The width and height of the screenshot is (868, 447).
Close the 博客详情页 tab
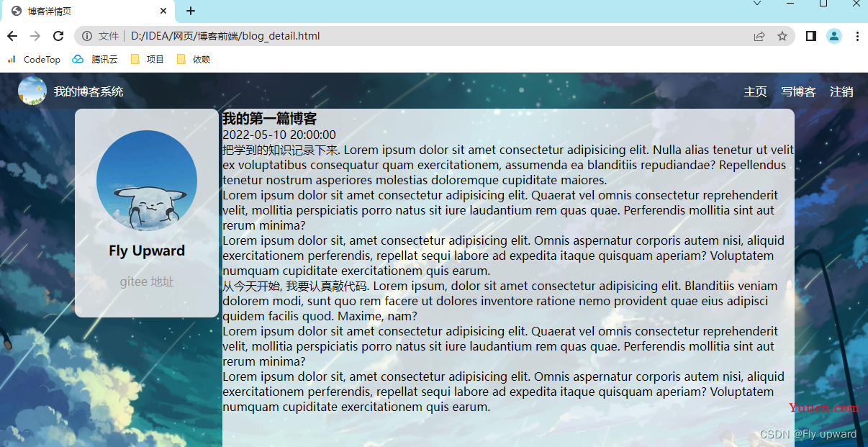[164, 12]
